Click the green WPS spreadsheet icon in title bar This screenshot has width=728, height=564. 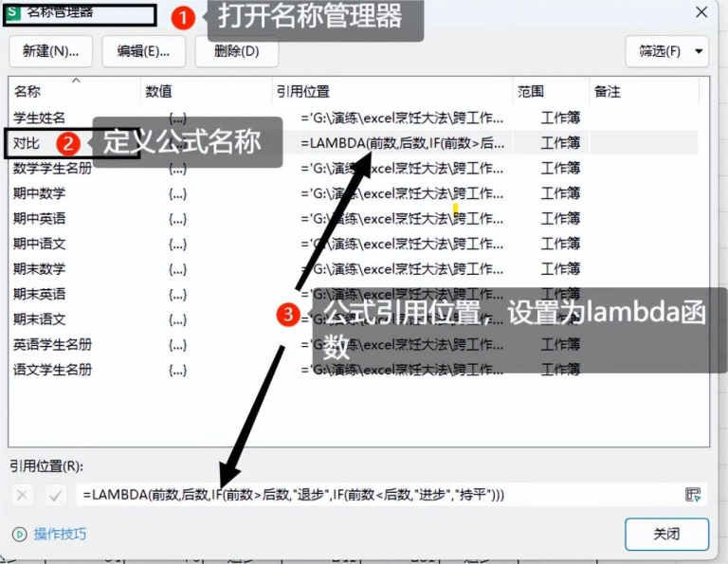[13, 12]
